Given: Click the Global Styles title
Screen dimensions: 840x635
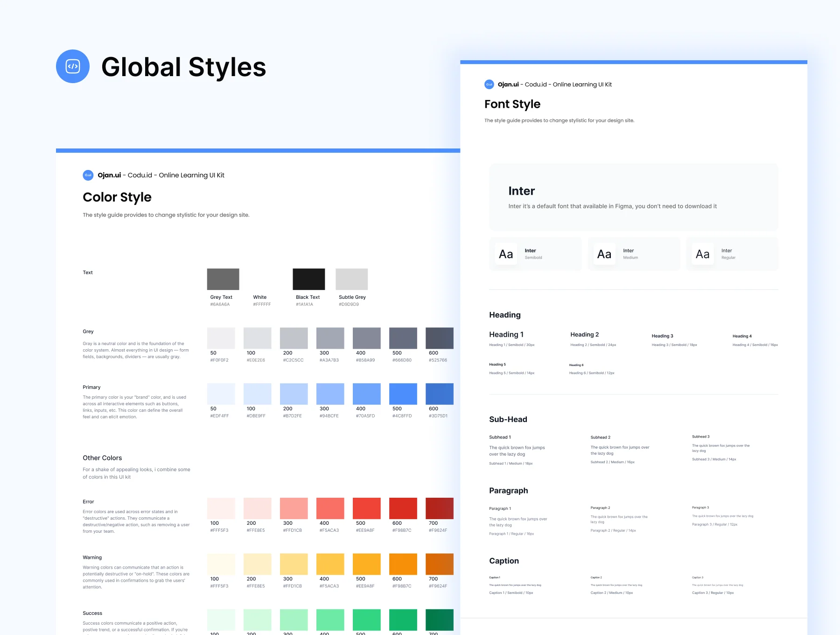Looking at the screenshot, I should coord(184,67).
